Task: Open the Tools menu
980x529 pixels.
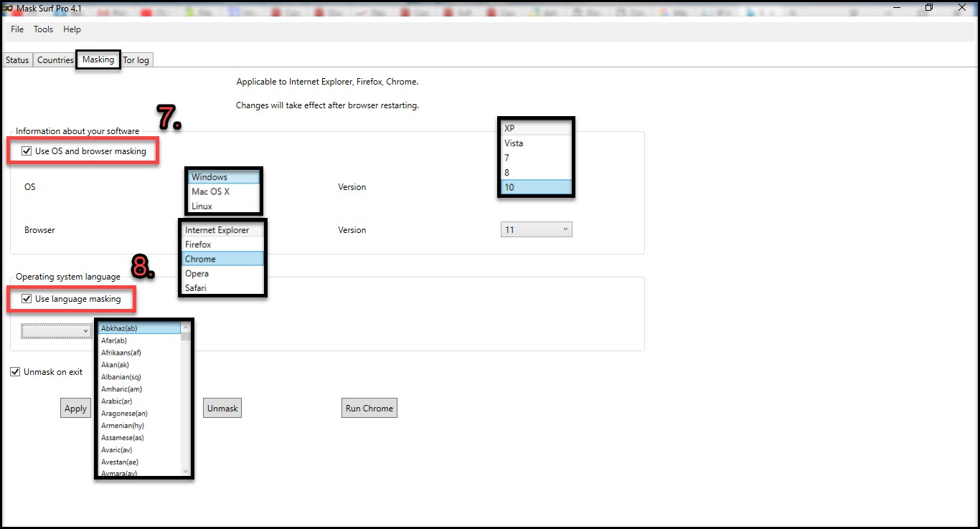Action: coord(43,29)
